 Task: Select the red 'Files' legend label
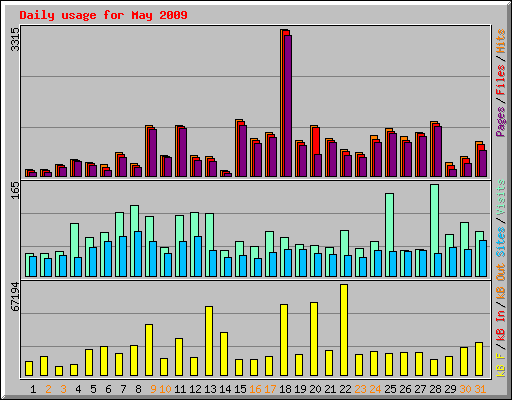[x=501, y=80]
